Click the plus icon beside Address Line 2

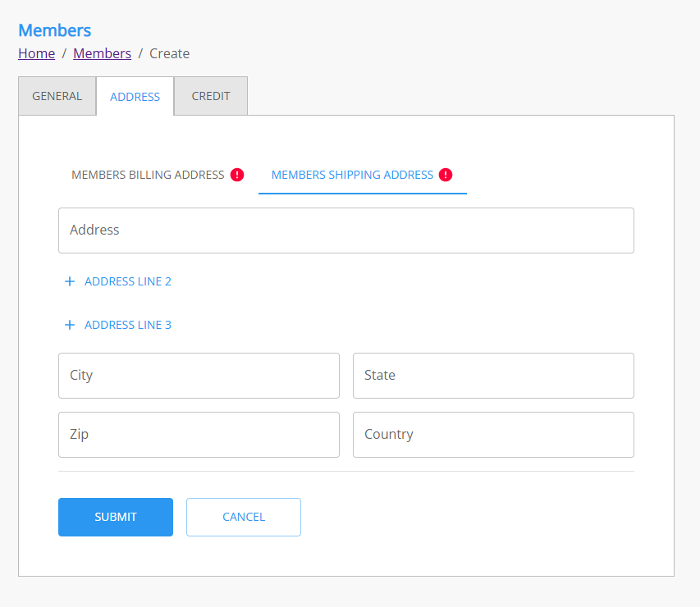click(x=70, y=281)
